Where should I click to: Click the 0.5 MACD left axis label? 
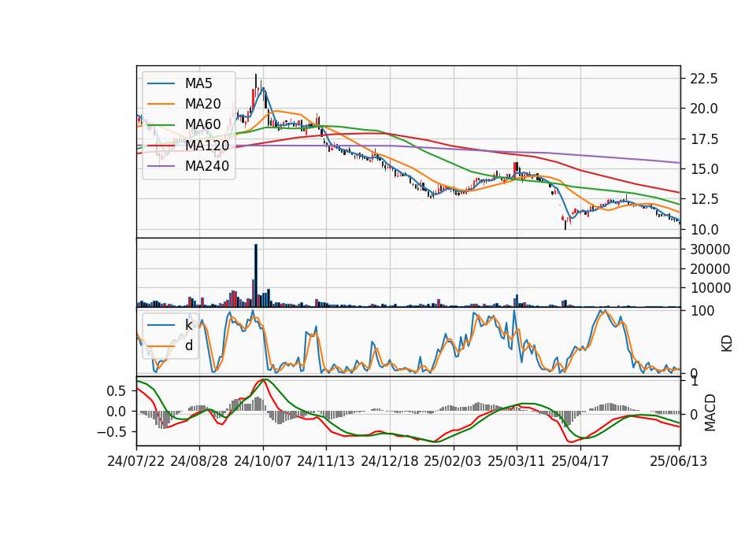tap(117, 391)
